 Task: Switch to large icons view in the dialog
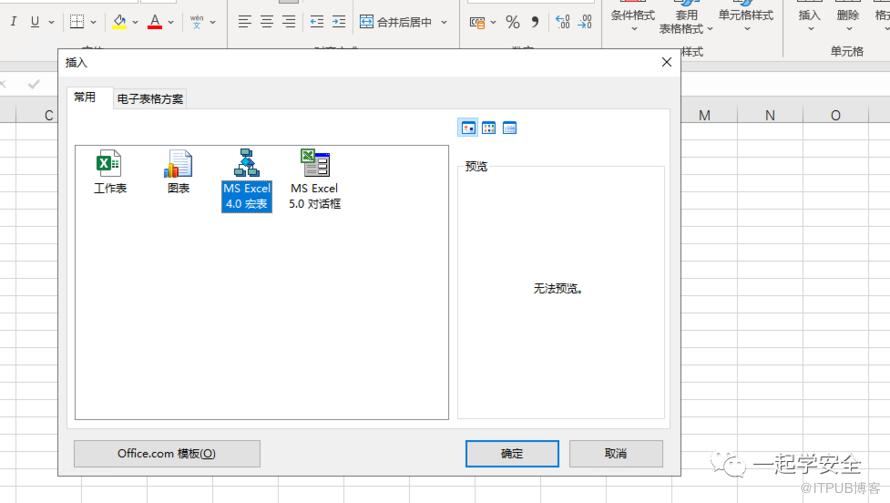468,128
